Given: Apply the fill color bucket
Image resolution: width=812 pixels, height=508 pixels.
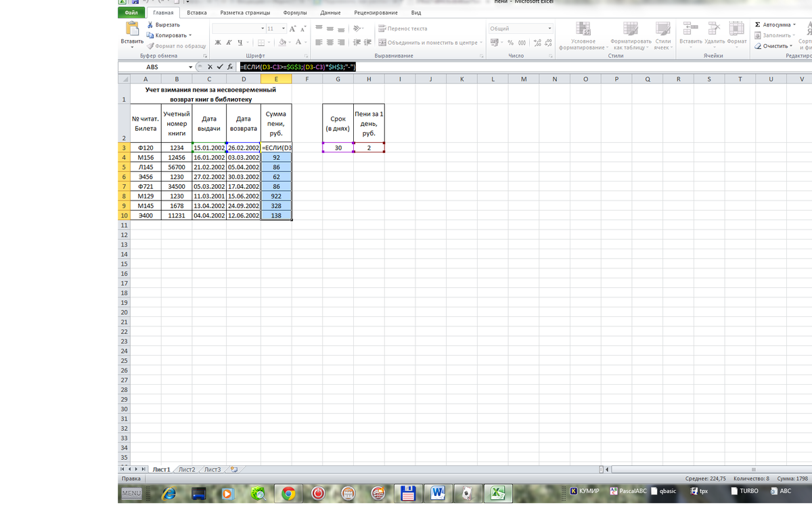Looking at the screenshot, I should tap(283, 42).
